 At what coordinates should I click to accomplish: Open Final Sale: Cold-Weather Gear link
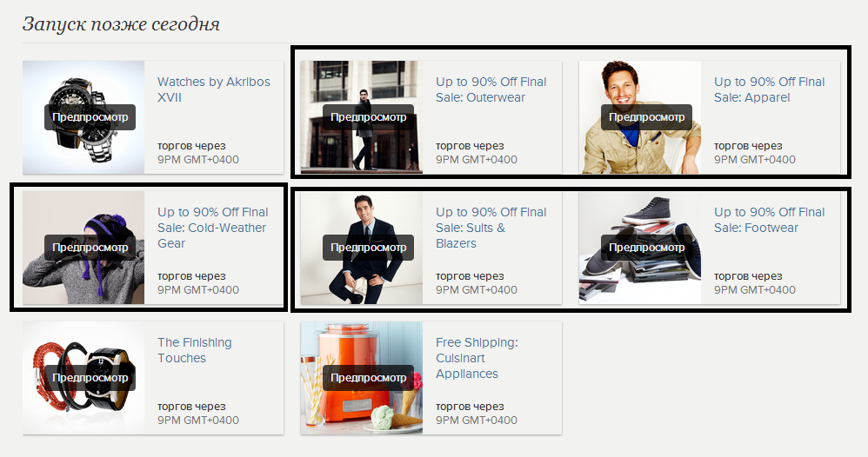click(212, 228)
